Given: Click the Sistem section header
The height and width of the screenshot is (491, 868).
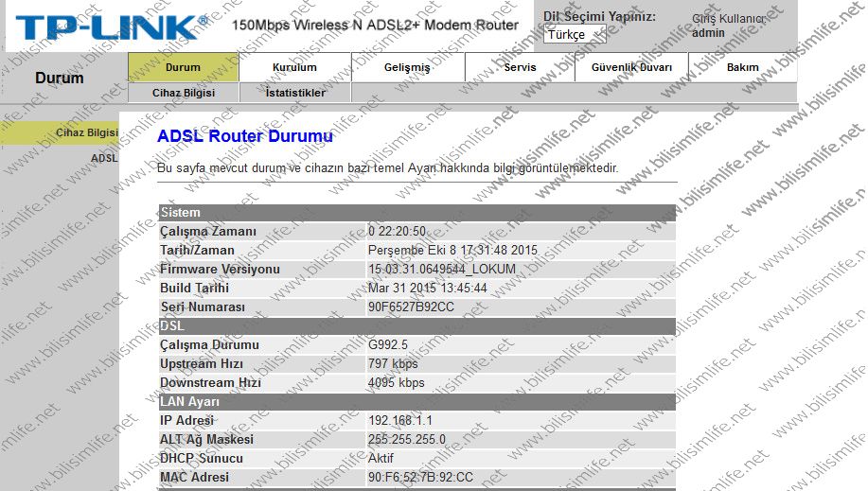Looking at the screenshot, I should point(416,213).
